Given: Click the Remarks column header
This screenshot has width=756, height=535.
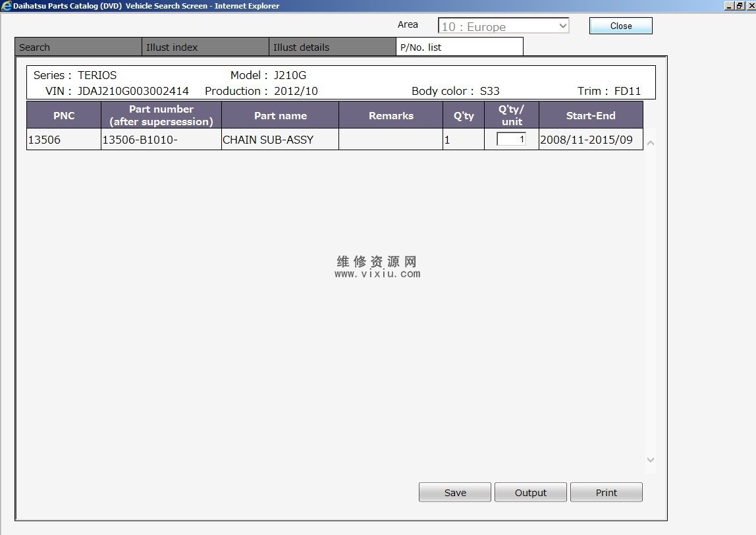Looking at the screenshot, I should point(391,115).
